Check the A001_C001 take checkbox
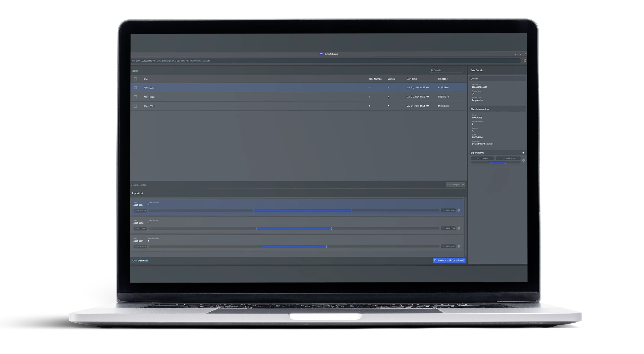 pos(135,106)
